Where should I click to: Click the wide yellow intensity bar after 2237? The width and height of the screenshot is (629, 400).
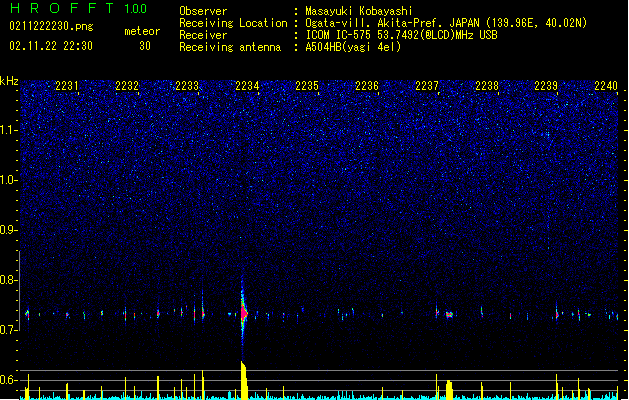(x=449, y=390)
